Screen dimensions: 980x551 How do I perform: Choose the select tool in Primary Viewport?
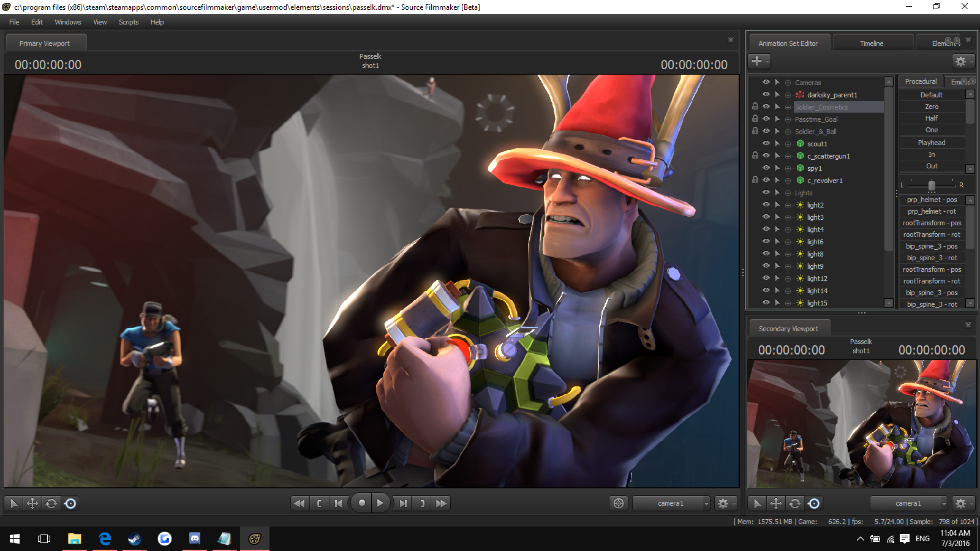[13, 503]
